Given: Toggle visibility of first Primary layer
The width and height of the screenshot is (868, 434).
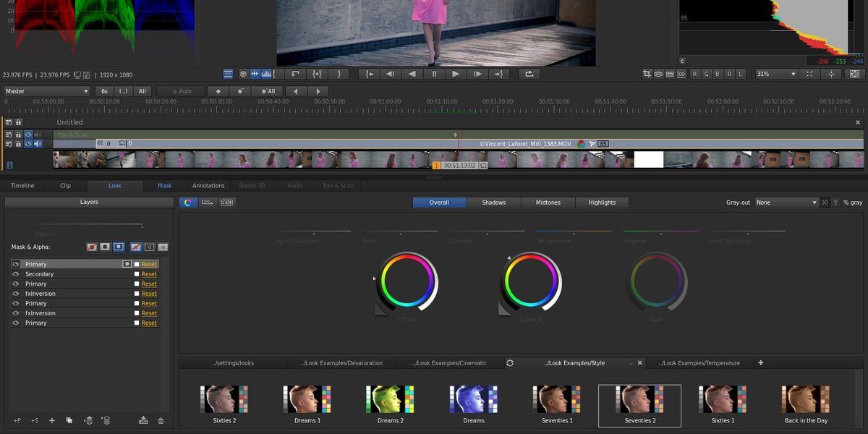Looking at the screenshot, I should pos(16,265).
